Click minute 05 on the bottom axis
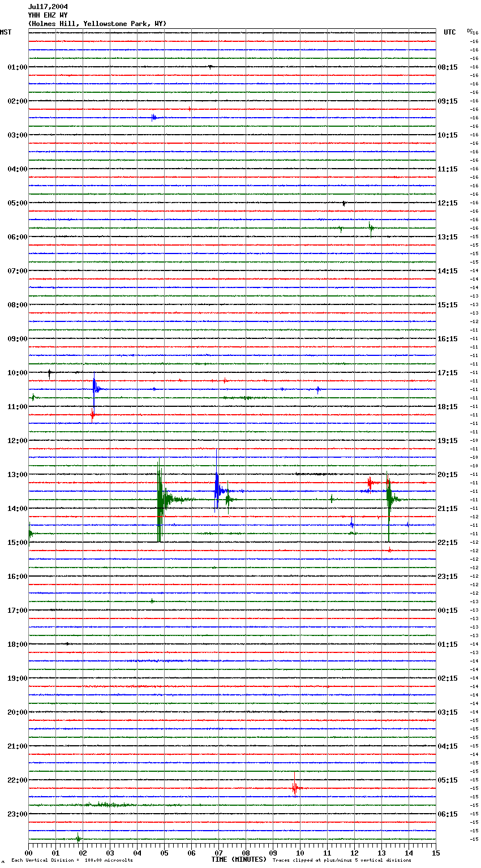Image resolution: width=481 pixels, height=868 pixels. click(x=165, y=853)
